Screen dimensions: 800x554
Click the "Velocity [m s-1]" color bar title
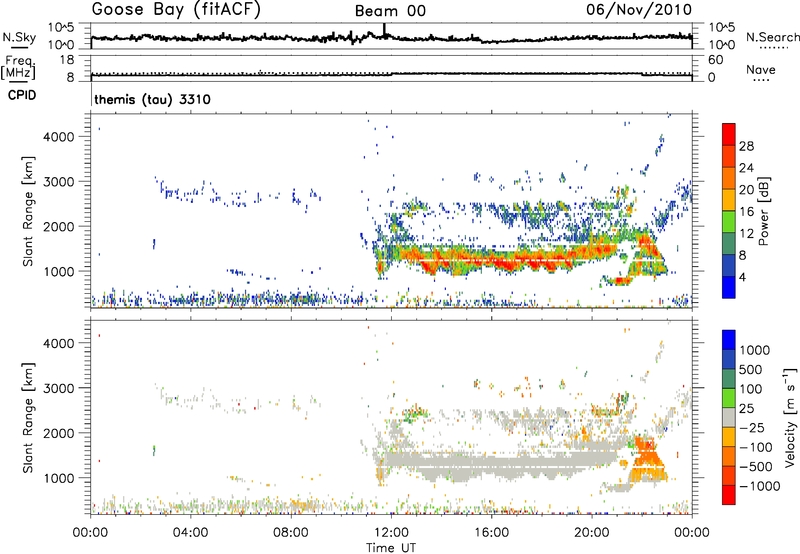click(x=790, y=417)
